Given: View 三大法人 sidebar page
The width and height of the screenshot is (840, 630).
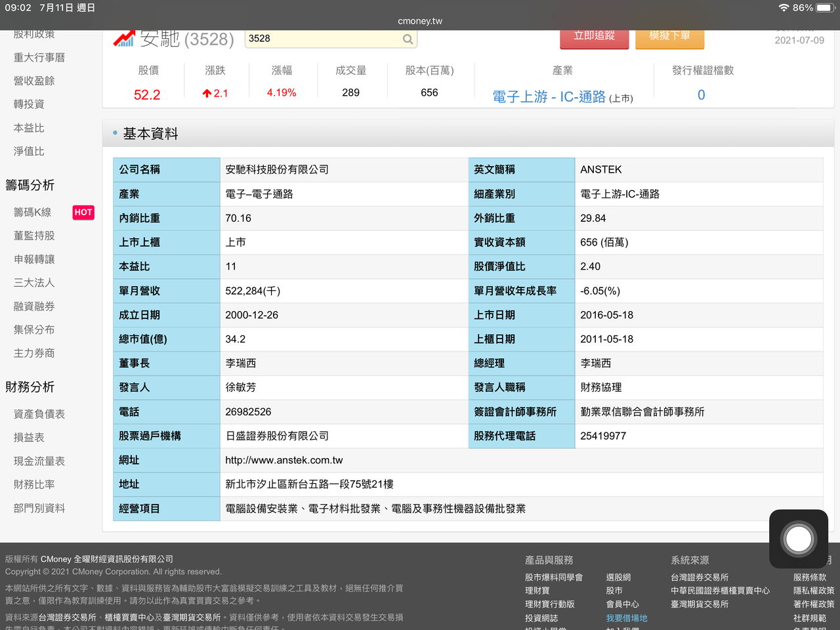Looking at the screenshot, I should pyautogui.click(x=34, y=283).
